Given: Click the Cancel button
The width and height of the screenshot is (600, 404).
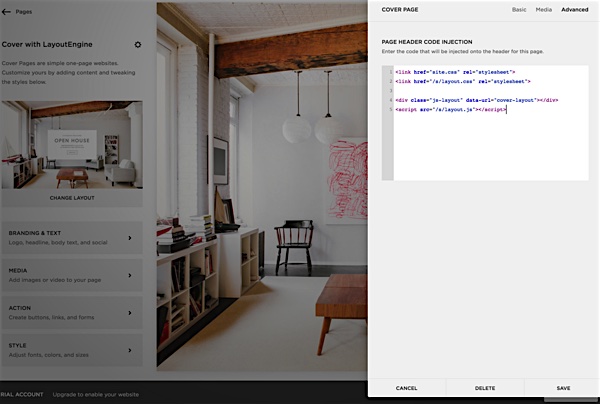Looking at the screenshot, I should coord(406,388).
